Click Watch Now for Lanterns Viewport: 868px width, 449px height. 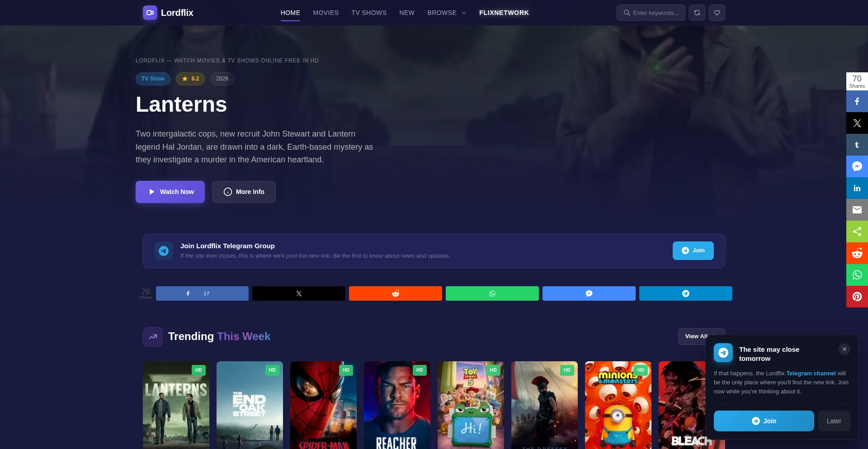click(x=170, y=192)
